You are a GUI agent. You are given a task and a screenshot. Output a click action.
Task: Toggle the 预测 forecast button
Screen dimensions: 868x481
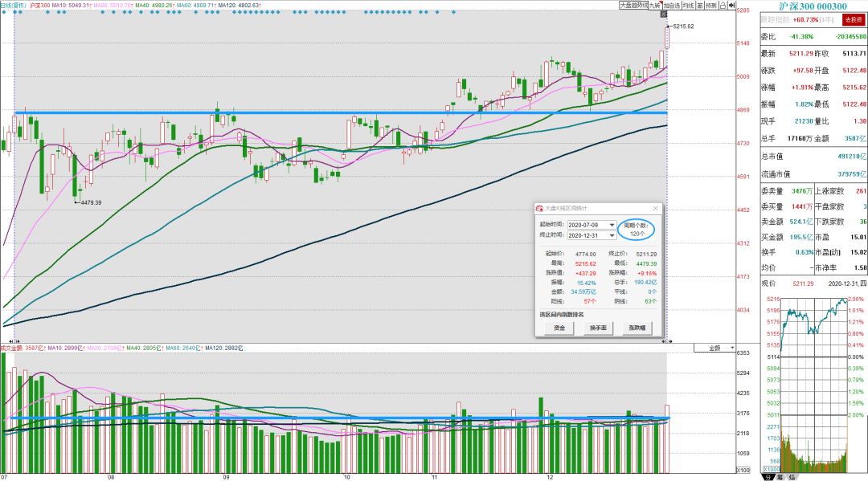(x=711, y=6)
